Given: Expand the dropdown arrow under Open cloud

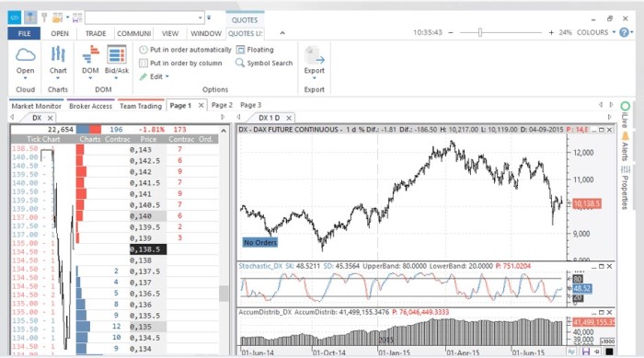Looking at the screenshot, I should click(25, 78).
